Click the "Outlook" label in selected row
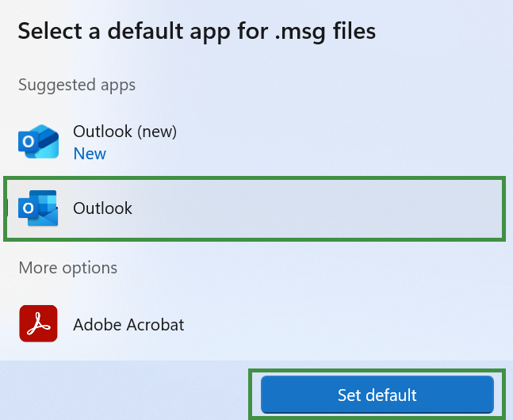The height and width of the screenshot is (420, 513). (x=102, y=208)
